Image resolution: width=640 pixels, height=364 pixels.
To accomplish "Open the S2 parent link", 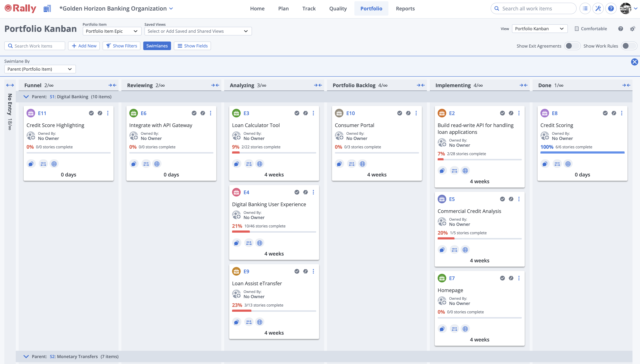I will pos(52,356).
